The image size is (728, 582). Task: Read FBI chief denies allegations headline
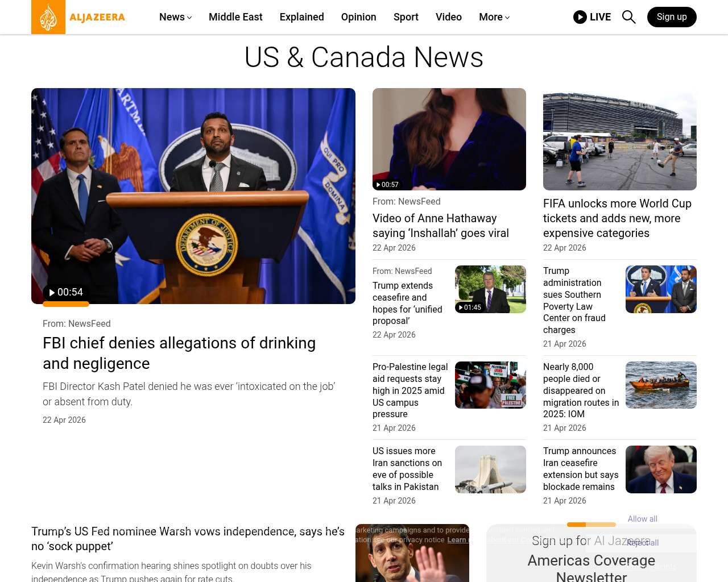pos(179,353)
